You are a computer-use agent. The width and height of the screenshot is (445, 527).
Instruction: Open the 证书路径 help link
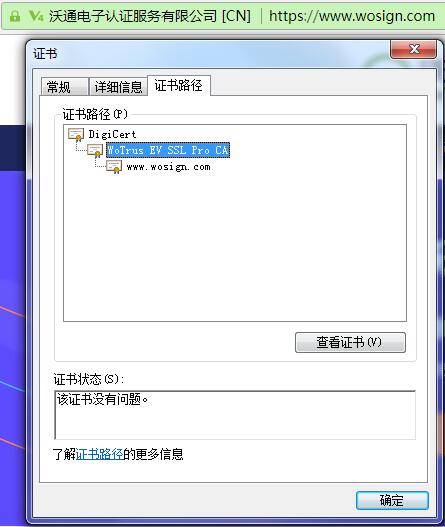pos(99,454)
